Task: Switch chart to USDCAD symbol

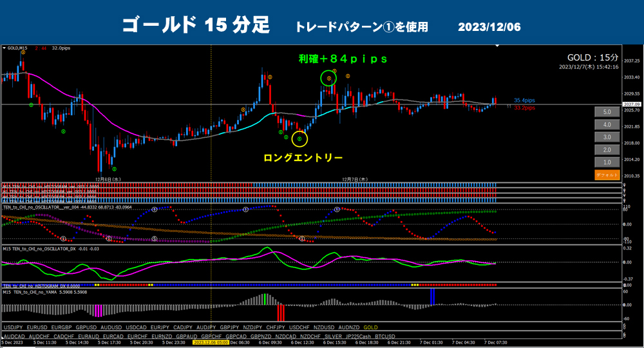Action: coord(136,327)
